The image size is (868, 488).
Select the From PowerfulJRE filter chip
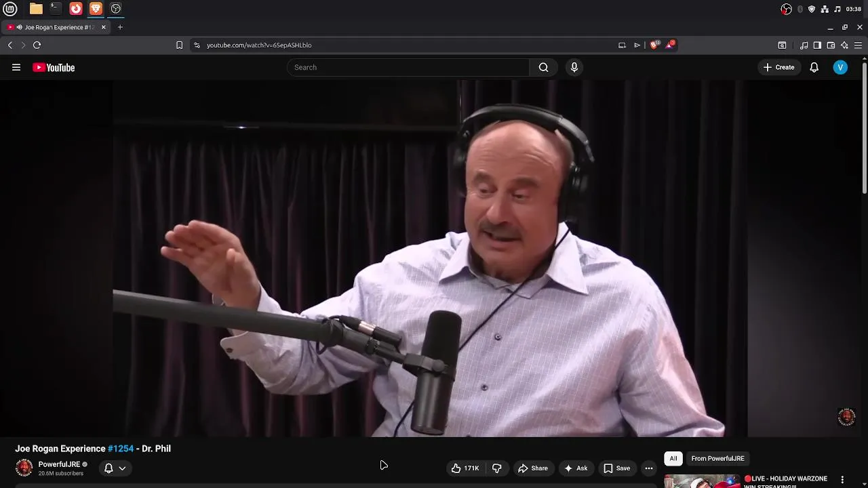pos(717,458)
